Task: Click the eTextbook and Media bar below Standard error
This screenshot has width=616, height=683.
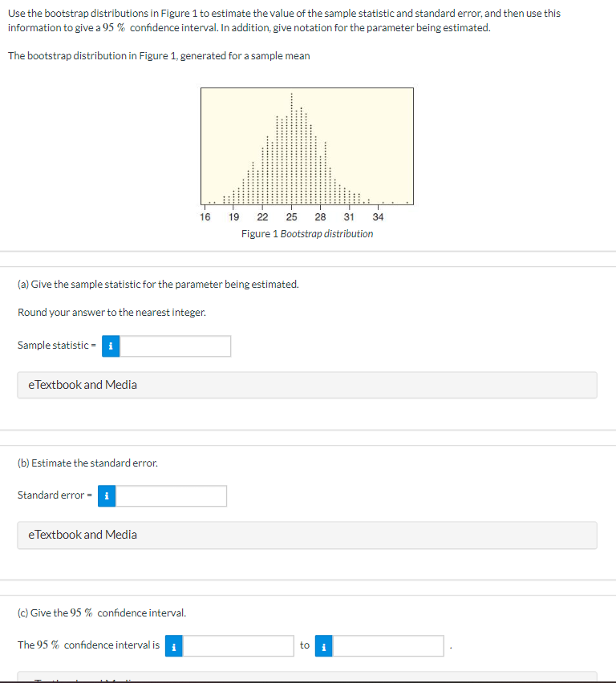Action: [307, 535]
